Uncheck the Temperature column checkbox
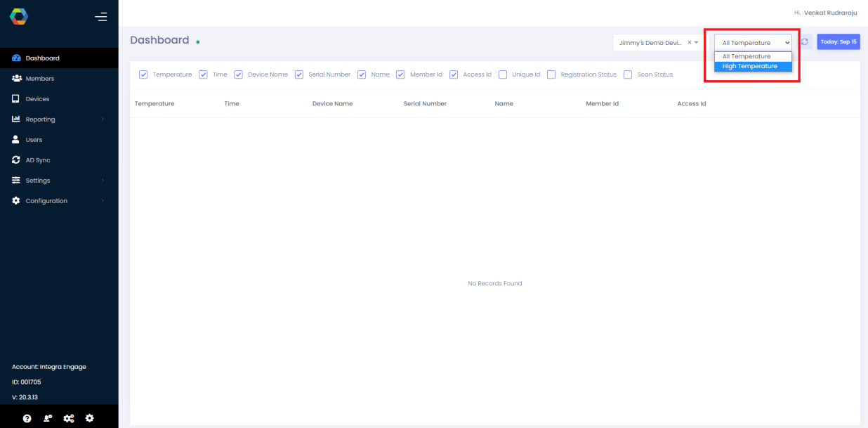Viewport: 868px width, 428px height. [x=144, y=74]
